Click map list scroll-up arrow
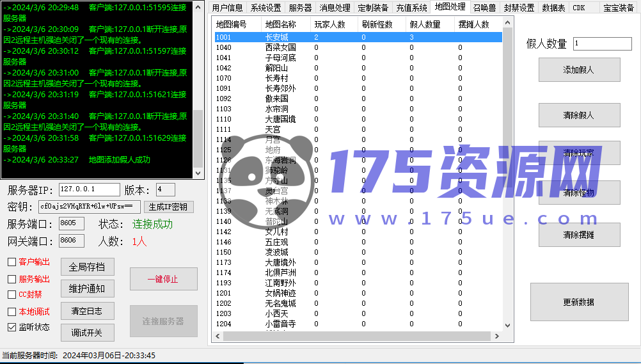Screen dimensions: 641x364 (507, 23)
